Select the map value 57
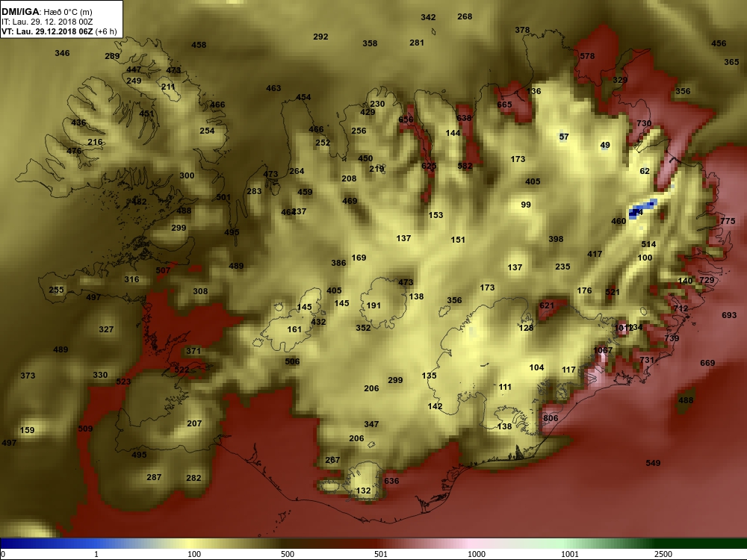This screenshot has height=560, width=747. pyautogui.click(x=564, y=137)
